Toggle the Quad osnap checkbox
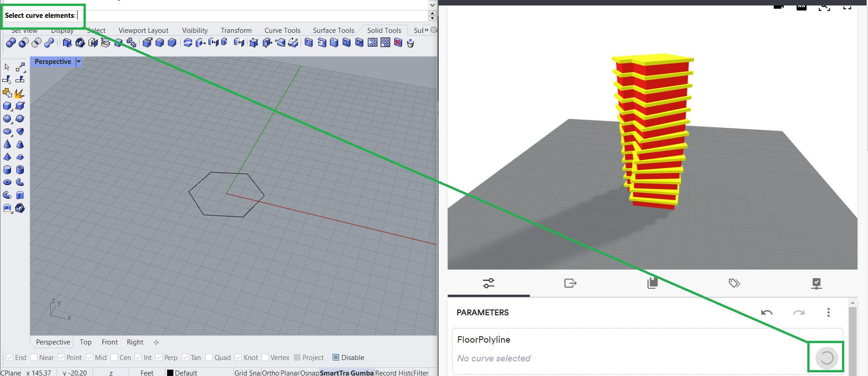Image resolution: width=868 pixels, height=376 pixels. [209, 357]
